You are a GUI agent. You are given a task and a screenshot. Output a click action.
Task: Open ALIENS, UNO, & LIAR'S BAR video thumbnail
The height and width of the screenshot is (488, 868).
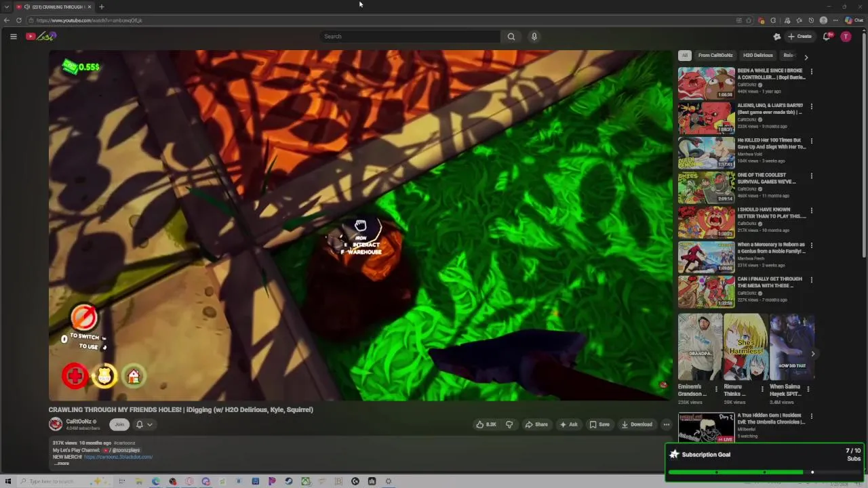point(706,118)
